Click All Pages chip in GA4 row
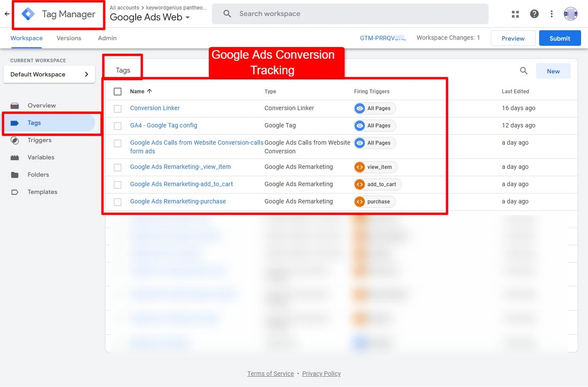This screenshot has height=387, width=588. click(x=374, y=126)
